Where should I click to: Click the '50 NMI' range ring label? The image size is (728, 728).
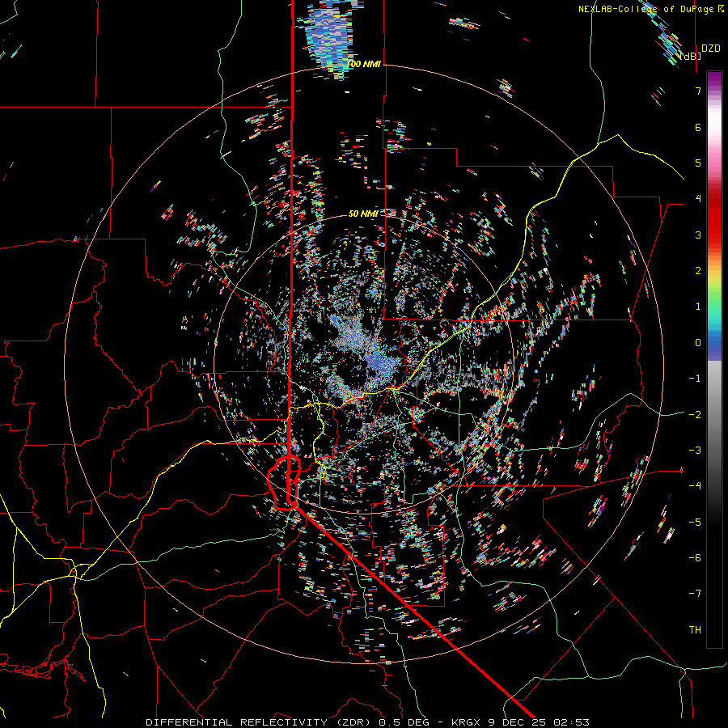click(363, 214)
